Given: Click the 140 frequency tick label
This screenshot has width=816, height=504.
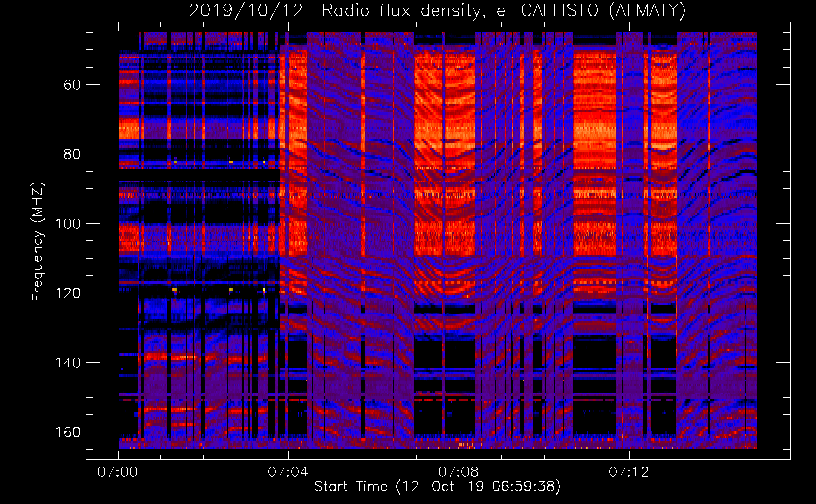Looking at the screenshot, I should [x=68, y=363].
